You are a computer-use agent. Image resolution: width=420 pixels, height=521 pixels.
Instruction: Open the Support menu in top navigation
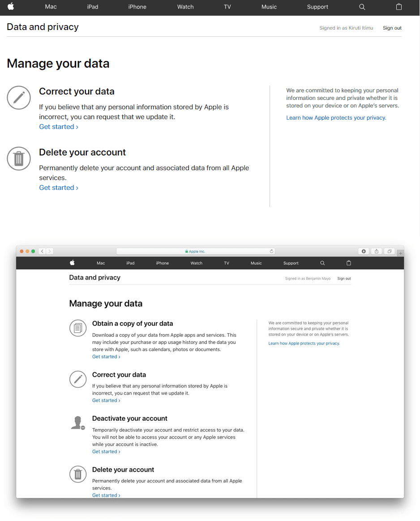[317, 7]
